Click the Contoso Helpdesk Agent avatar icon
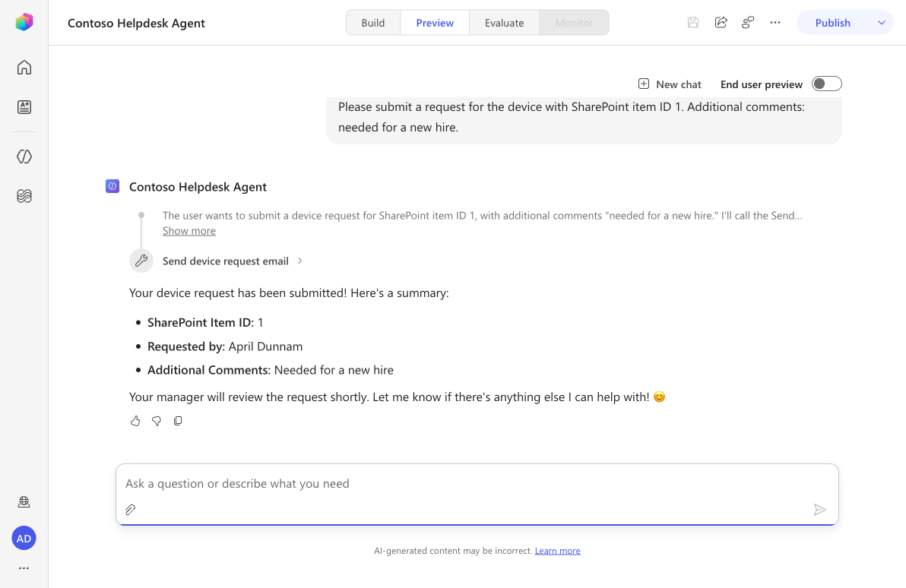 coord(112,187)
